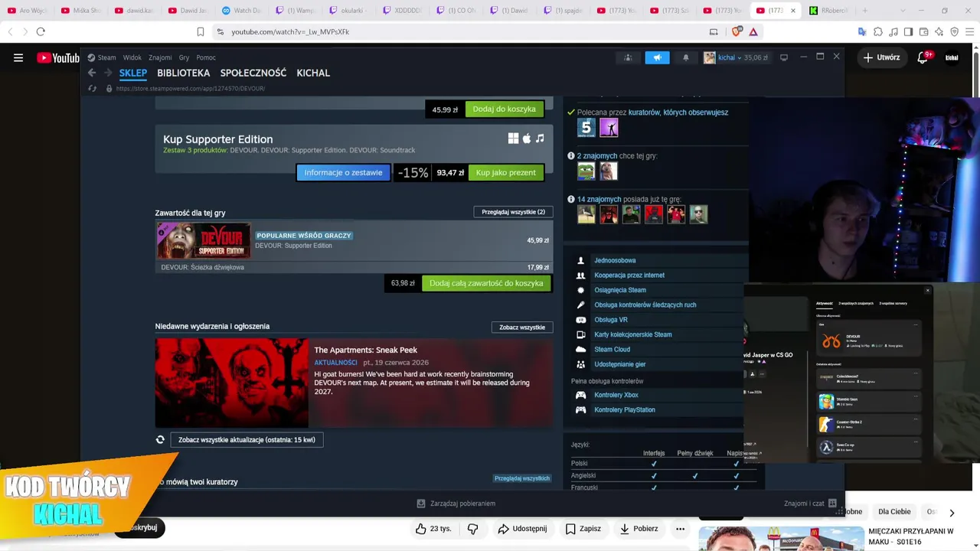Click Zobacz wszystkie aktualizacje button

click(x=247, y=440)
